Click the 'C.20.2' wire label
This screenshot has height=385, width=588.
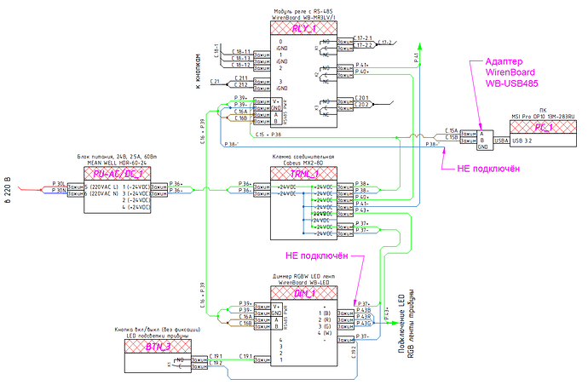click(x=361, y=105)
